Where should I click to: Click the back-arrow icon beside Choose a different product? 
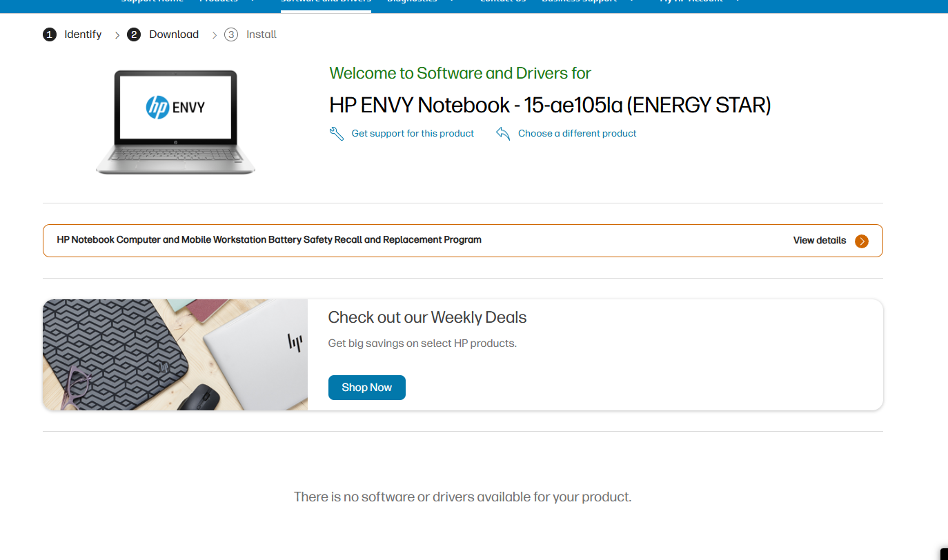pyautogui.click(x=503, y=133)
